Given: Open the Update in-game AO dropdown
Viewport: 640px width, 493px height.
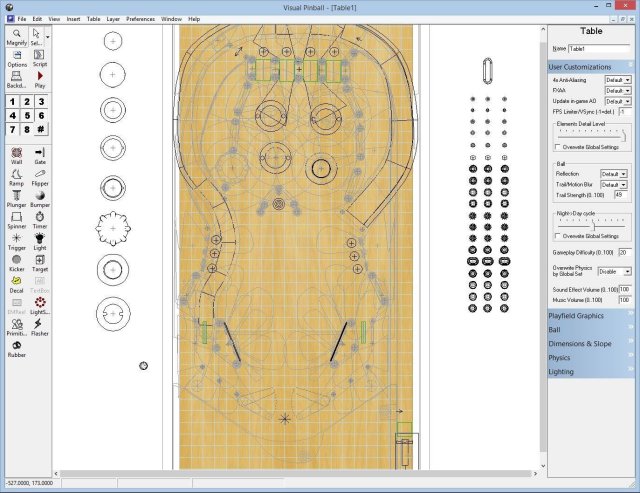Looking at the screenshot, I should click(618, 101).
